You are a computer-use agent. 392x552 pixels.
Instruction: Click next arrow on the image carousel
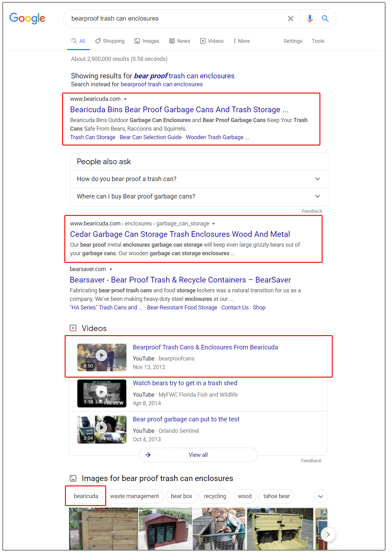point(328,534)
